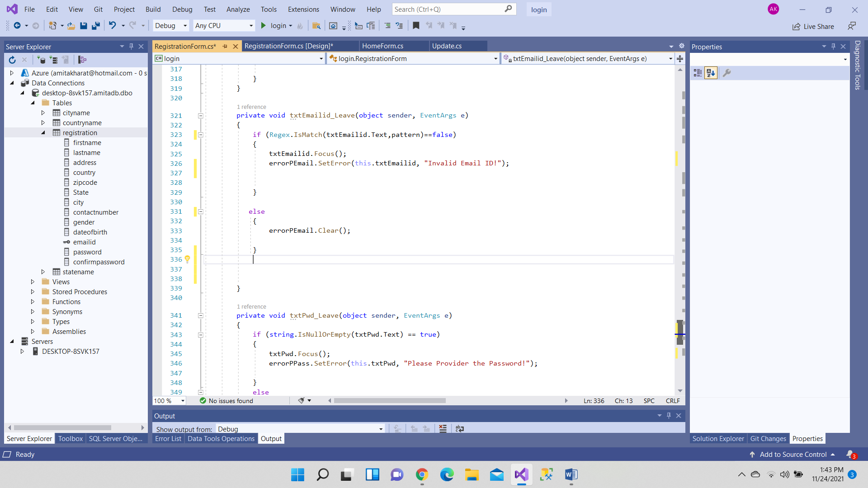Viewport: 868px width, 488px height.
Task: Switch to Solution Explorer tab
Action: click(x=718, y=438)
